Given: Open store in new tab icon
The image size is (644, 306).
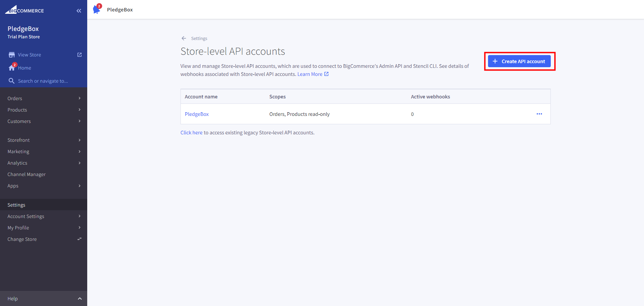Looking at the screenshot, I should [79, 55].
